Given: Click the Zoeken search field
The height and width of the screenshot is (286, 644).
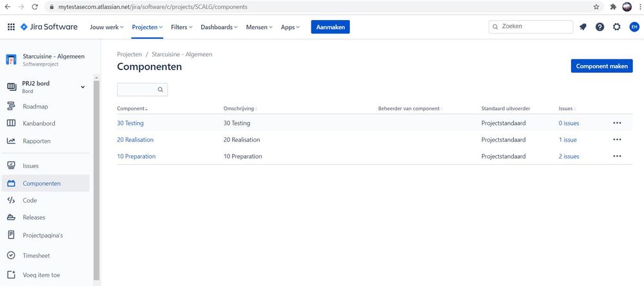Looking at the screenshot, I should point(531,26).
